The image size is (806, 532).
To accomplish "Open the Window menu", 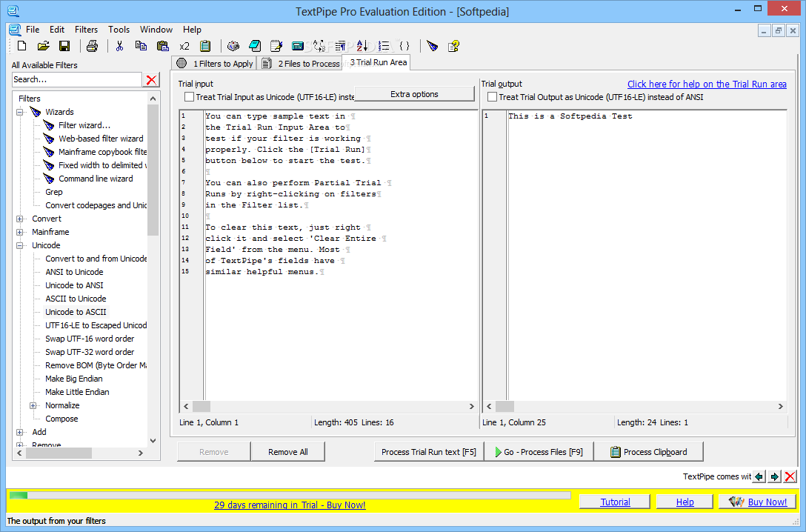I will tap(156, 30).
